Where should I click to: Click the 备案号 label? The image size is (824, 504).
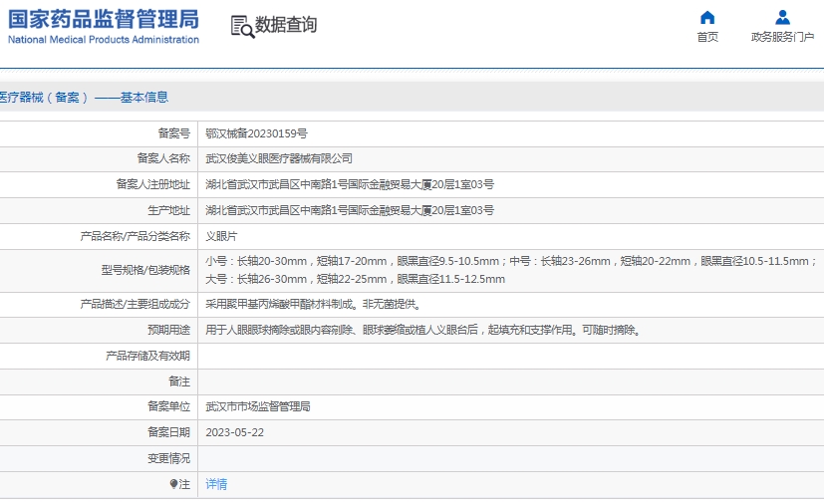click(174, 133)
